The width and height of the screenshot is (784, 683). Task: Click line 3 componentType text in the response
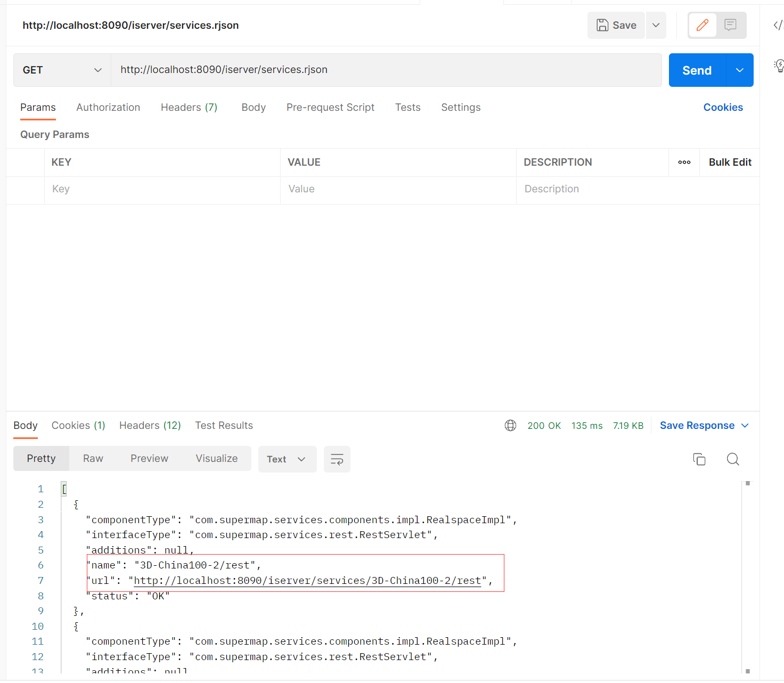click(x=301, y=520)
